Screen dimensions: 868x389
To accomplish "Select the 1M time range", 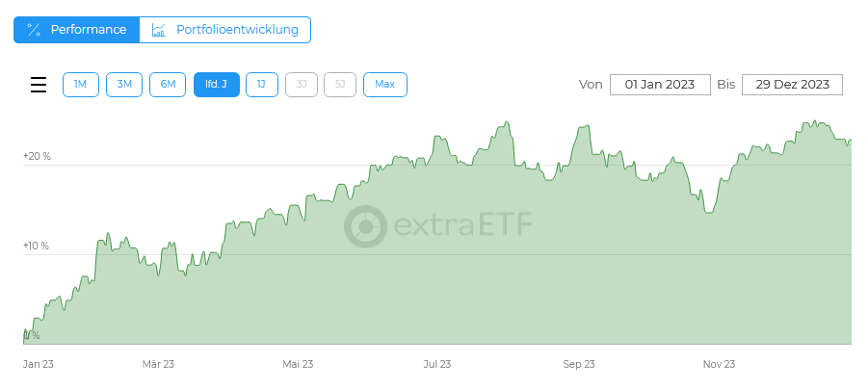I will click(81, 85).
